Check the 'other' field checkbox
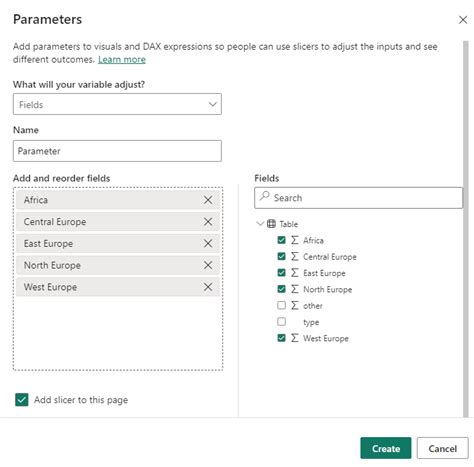 coord(282,305)
